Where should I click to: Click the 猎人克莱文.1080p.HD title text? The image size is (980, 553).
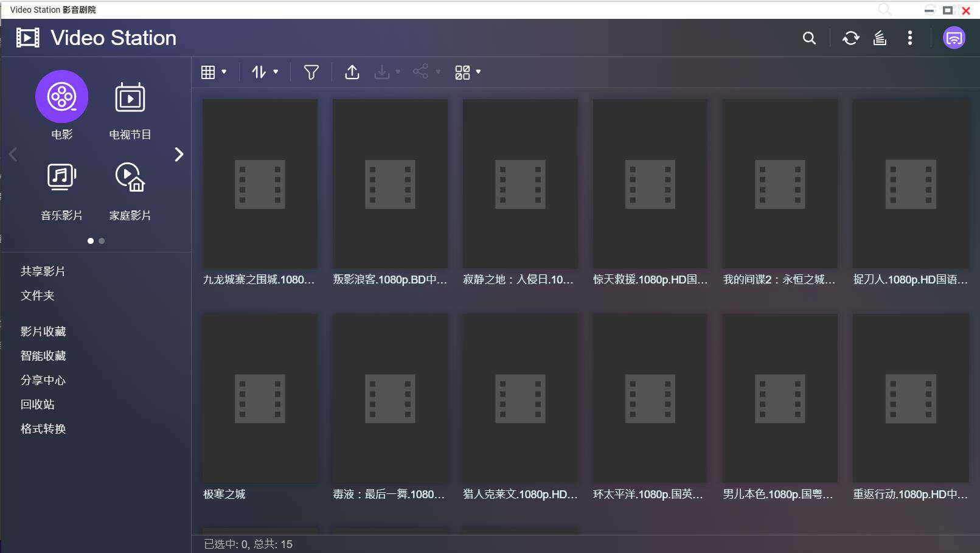[520, 495]
